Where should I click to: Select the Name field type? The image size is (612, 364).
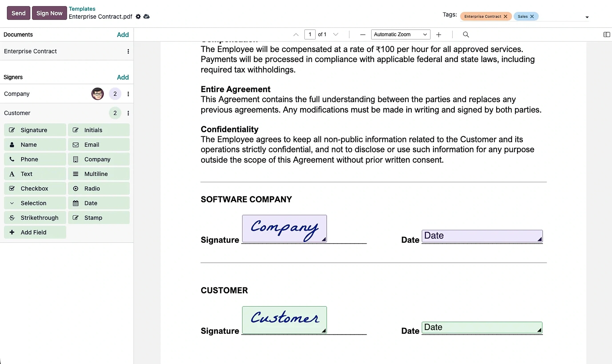pyautogui.click(x=35, y=145)
